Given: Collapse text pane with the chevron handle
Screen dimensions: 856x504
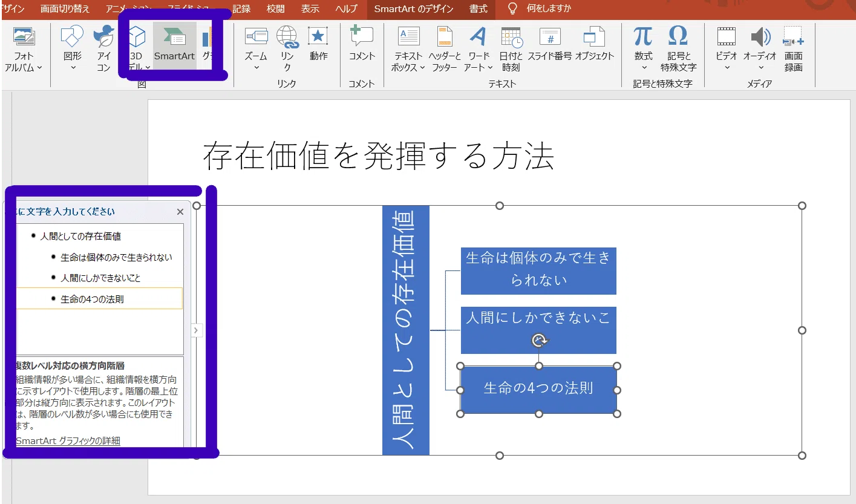Looking at the screenshot, I should [x=197, y=330].
